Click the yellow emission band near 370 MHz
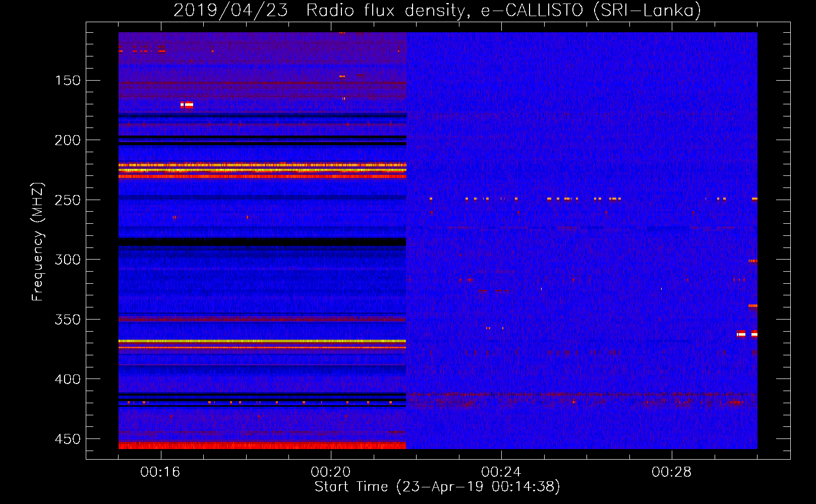Viewport: 816px width, 504px height. (262, 341)
